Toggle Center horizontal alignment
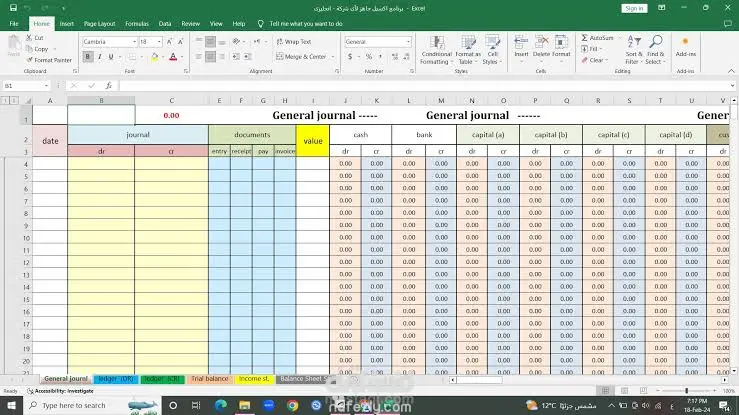Viewport: 739px width, 415px height. coord(210,57)
